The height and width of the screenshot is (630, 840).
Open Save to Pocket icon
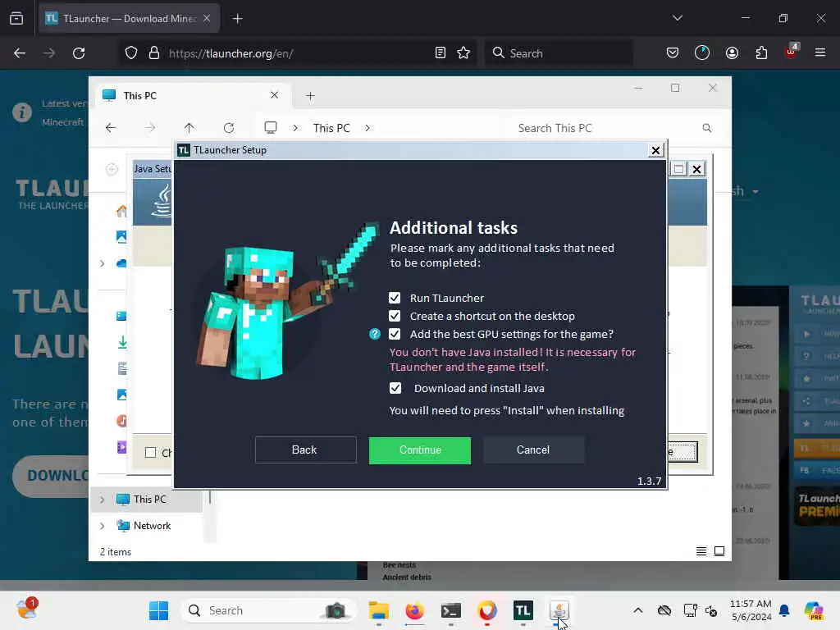click(x=673, y=52)
